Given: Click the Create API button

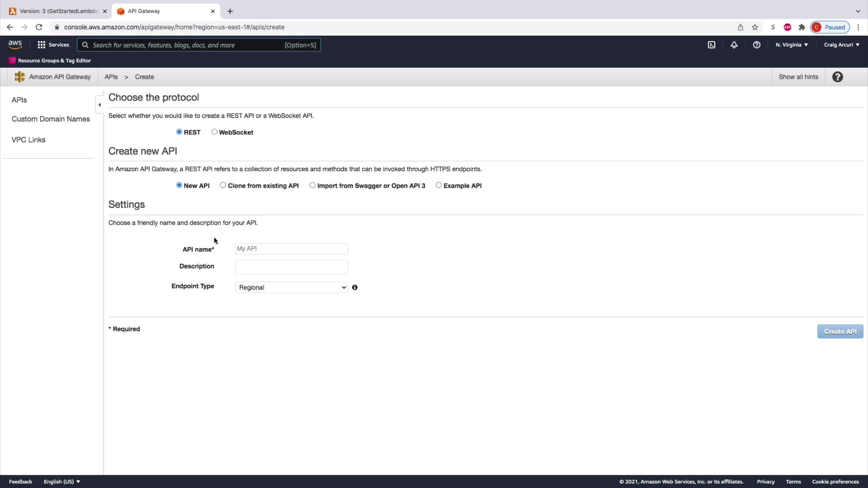Looking at the screenshot, I should [x=840, y=331].
